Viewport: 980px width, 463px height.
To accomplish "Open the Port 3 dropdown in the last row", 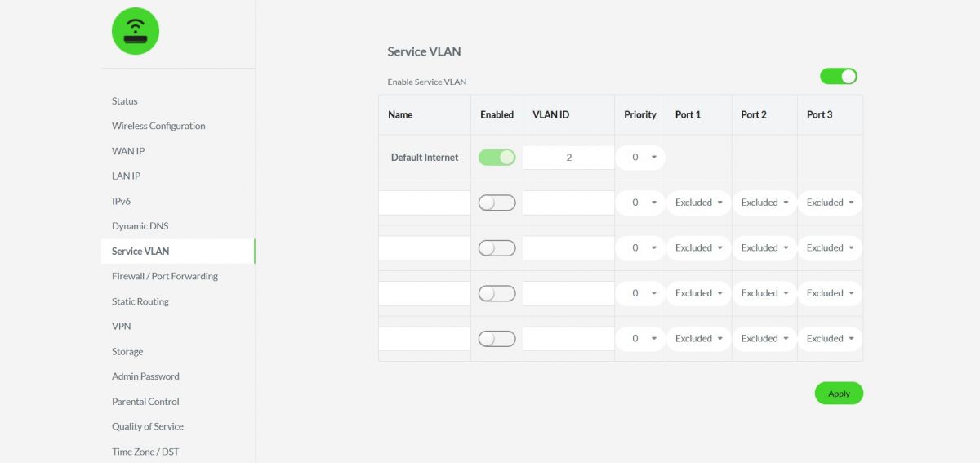I will pyautogui.click(x=830, y=338).
